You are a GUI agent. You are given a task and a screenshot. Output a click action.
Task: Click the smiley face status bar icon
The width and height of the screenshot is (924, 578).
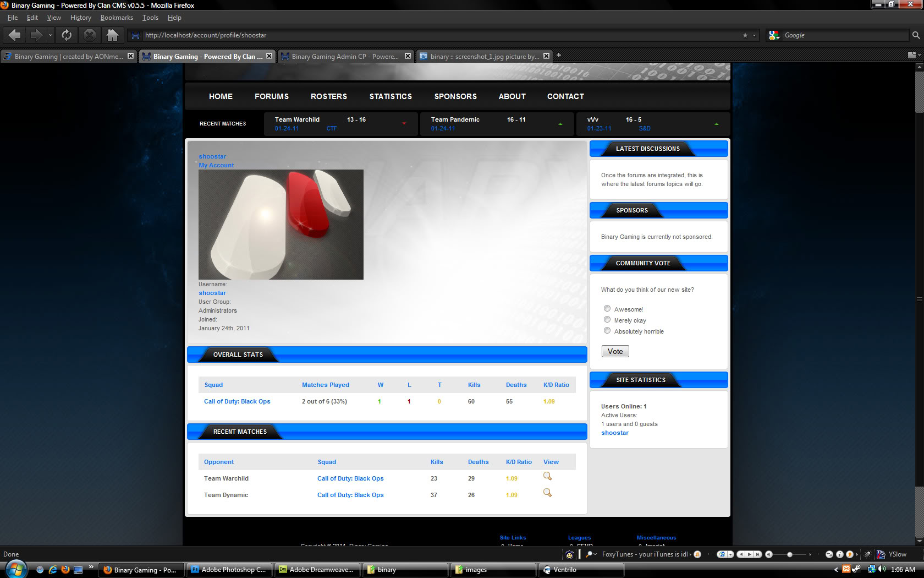(569, 554)
